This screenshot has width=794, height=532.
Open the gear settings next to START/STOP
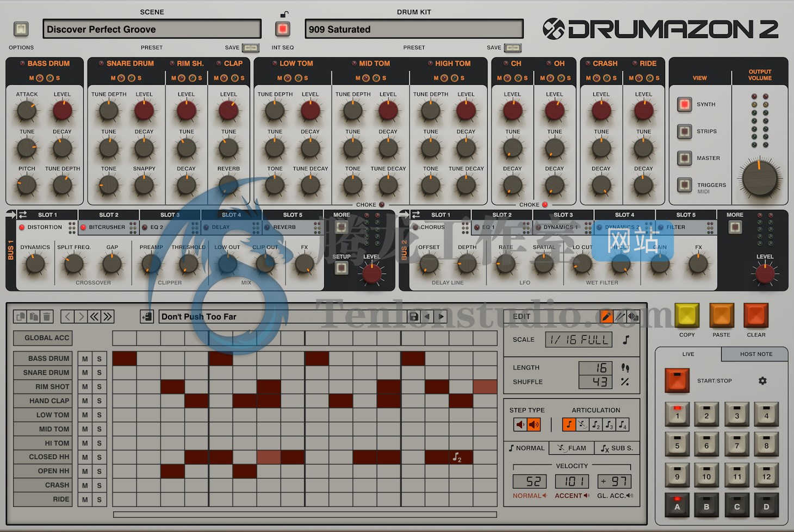point(762,381)
